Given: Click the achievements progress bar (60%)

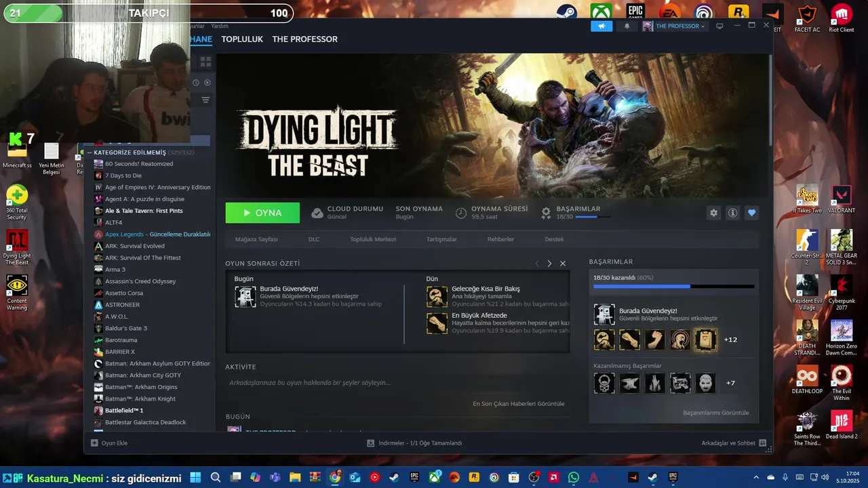Looking at the screenshot, I should click(673, 287).
